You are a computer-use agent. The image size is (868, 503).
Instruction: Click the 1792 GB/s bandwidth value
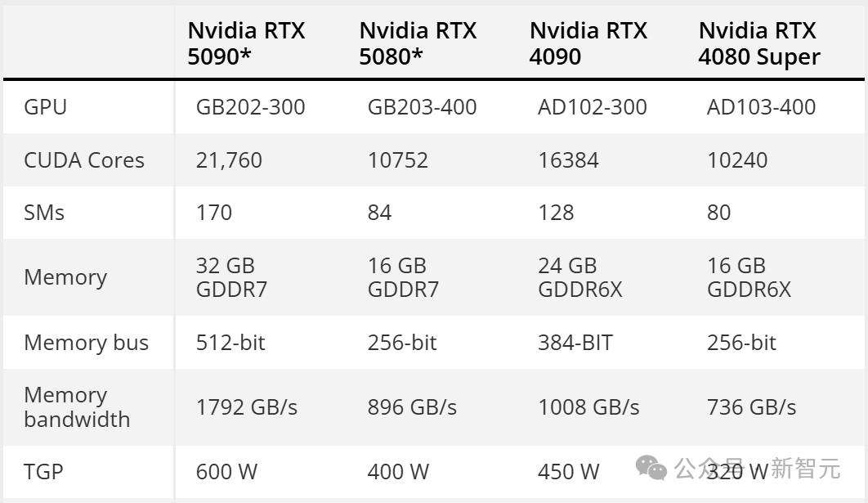coord(247,407)
